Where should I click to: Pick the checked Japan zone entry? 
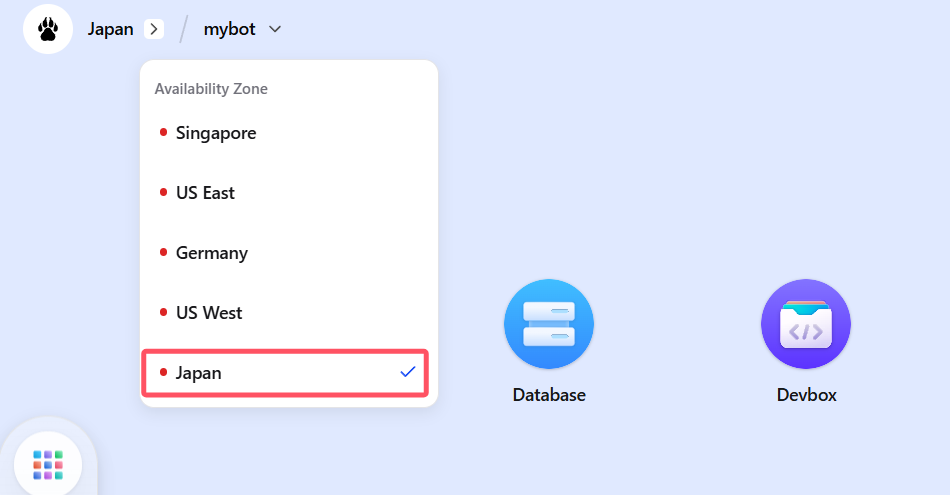[x=285, y=373]
